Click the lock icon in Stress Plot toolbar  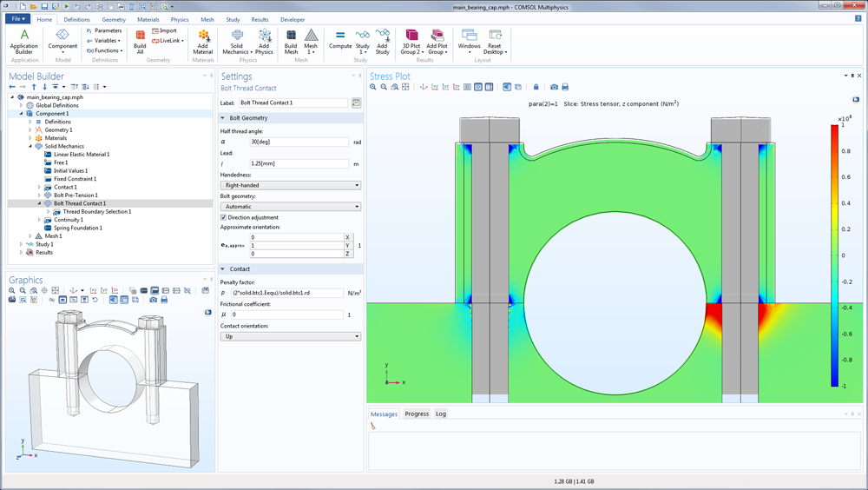(x=536, y=87)
